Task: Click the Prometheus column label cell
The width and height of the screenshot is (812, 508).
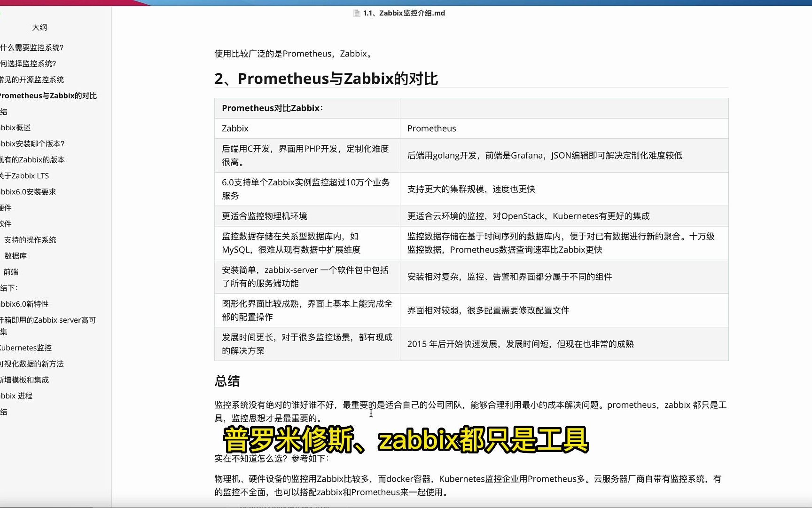Action: point(564,128)
